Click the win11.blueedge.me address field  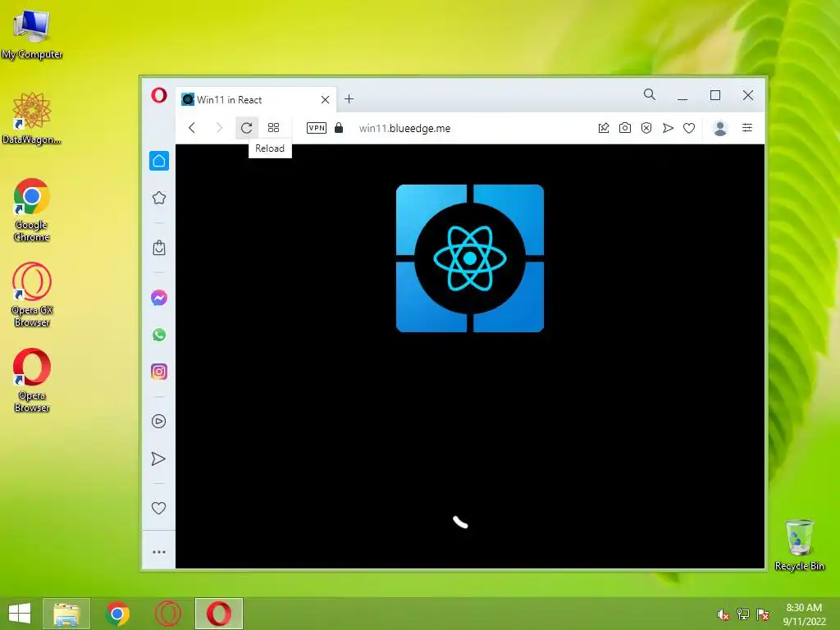pos(404,128)
